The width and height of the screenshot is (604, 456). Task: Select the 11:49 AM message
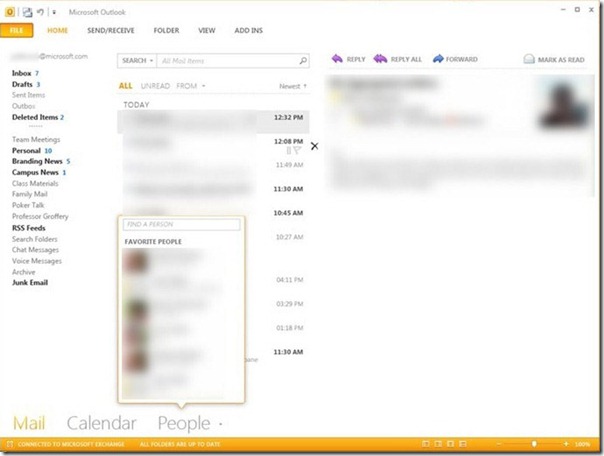tap(213, 169)
